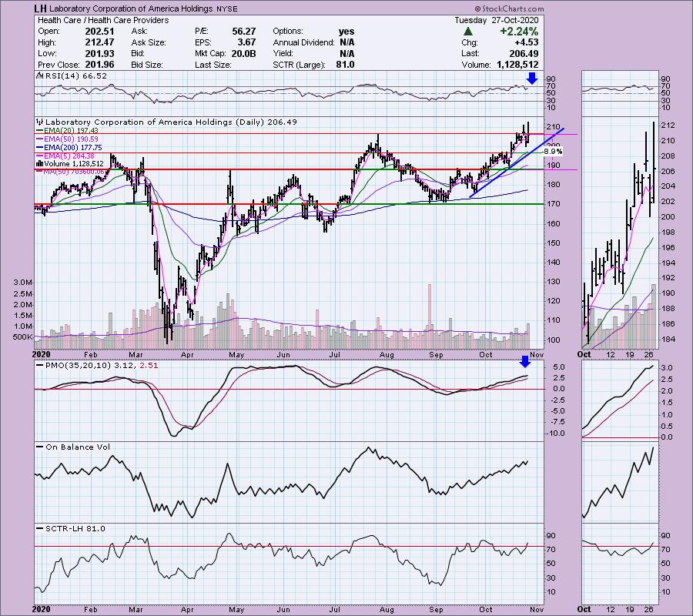693x616 pixels.
Task: Click the 100 price axis label on the main chart
Action: click(x=554, y=340)
